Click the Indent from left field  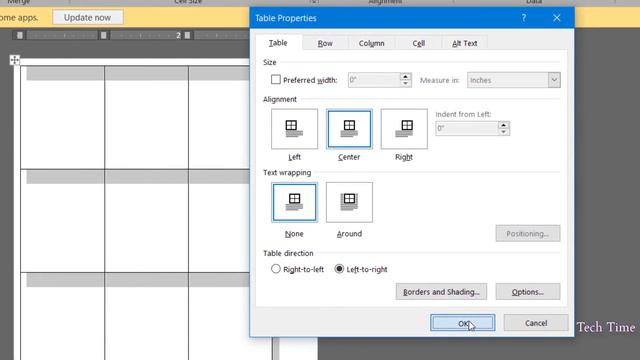(x=467, y=128)
